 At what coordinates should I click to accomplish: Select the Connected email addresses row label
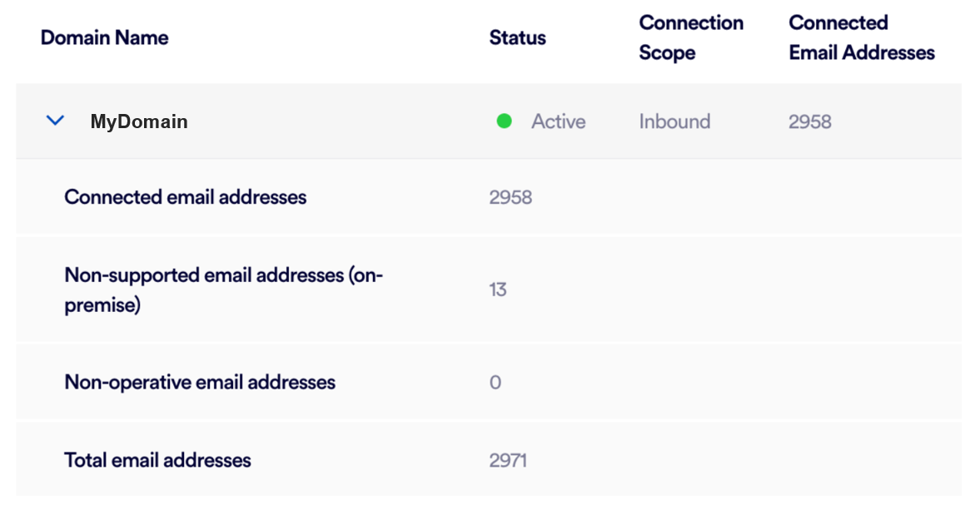tap(185, 197)
